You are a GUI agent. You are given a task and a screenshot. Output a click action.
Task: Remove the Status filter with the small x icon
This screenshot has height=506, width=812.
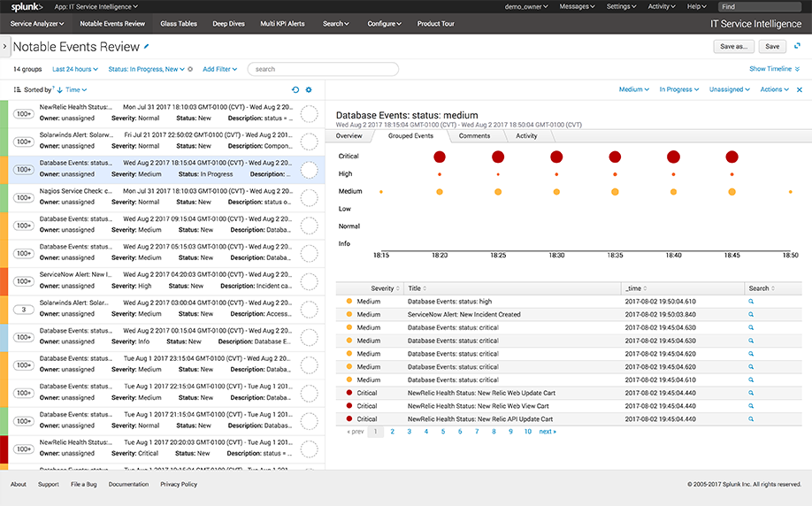point(190,69)
